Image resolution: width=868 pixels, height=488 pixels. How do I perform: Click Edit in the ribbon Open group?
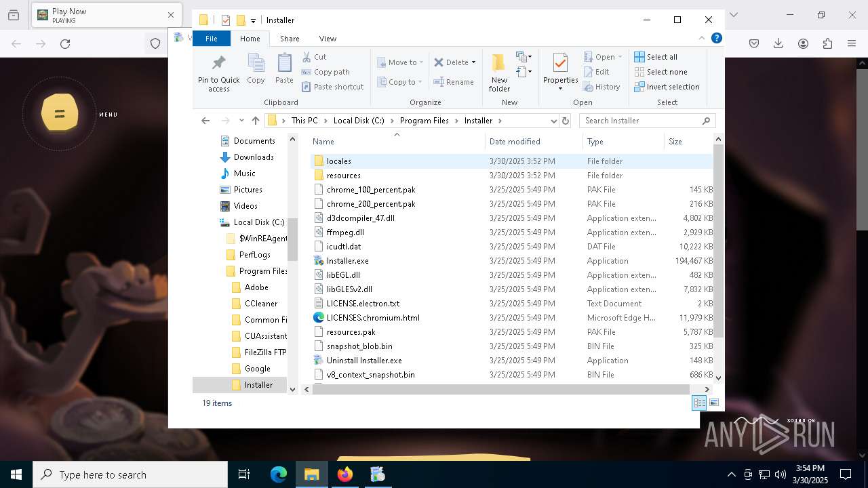coord(596,72)
